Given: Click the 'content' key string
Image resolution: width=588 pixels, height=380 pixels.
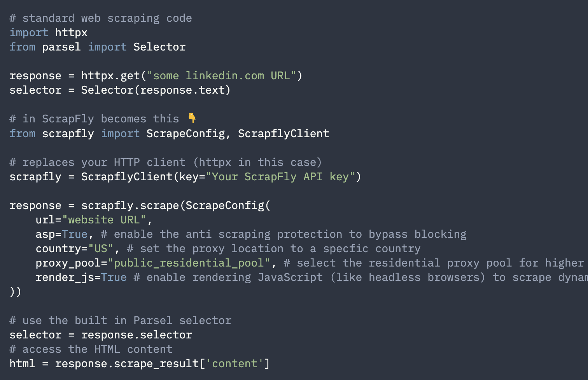Looking at the screenshot, I should click(x=234, y=364).
